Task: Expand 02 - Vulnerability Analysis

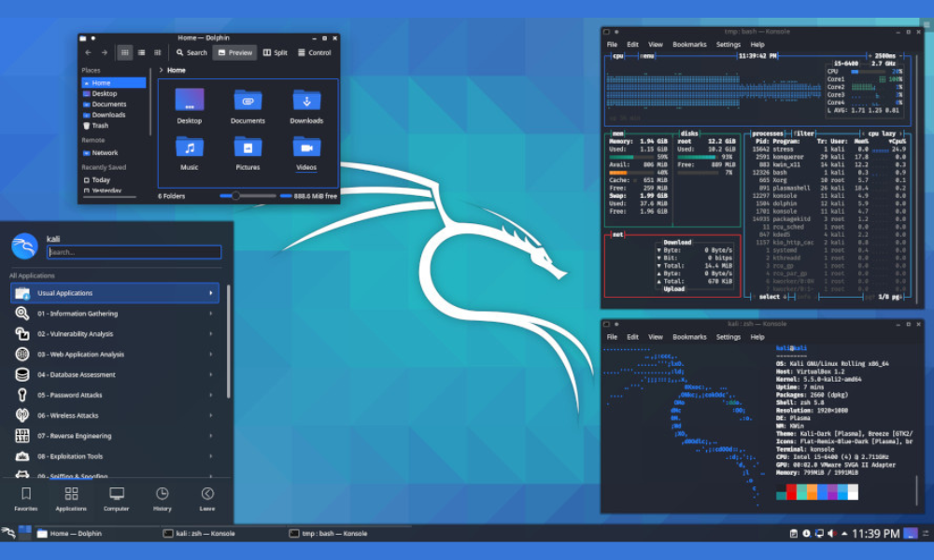Action: tap(115, 334)
